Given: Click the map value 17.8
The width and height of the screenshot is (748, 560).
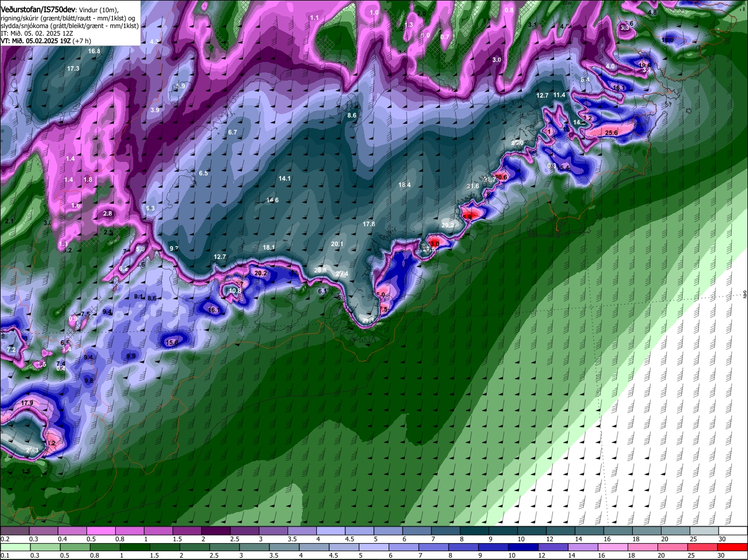Looking at the screenshot, I should [369, 224].
